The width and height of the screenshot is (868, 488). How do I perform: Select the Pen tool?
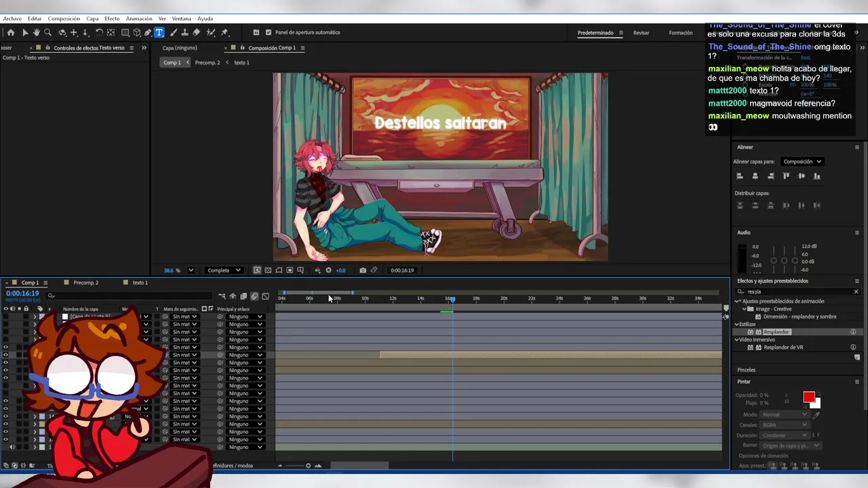pyautogui.click(x=148, y=33)
